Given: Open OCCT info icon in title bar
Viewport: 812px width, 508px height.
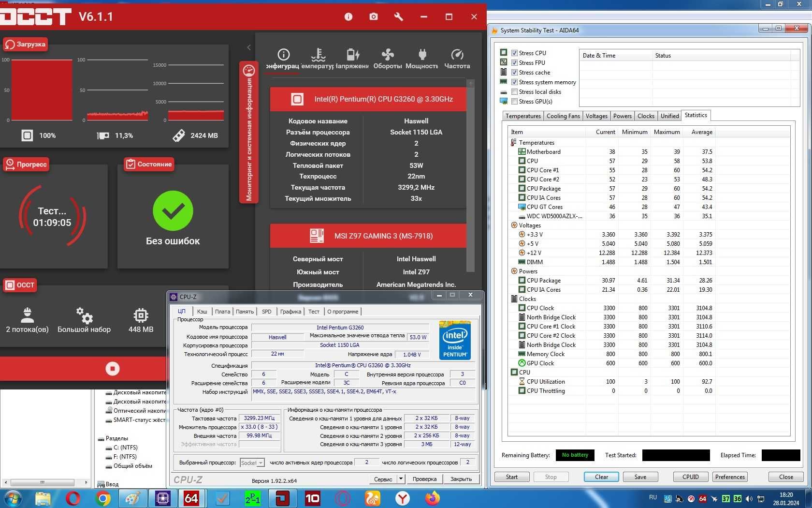Looking at the screenshot, I should point(348,16).
